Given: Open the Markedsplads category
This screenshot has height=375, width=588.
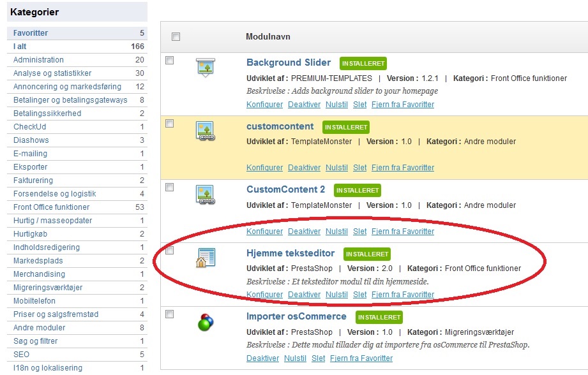Looking at the screenshot, I should click(77, 261).
